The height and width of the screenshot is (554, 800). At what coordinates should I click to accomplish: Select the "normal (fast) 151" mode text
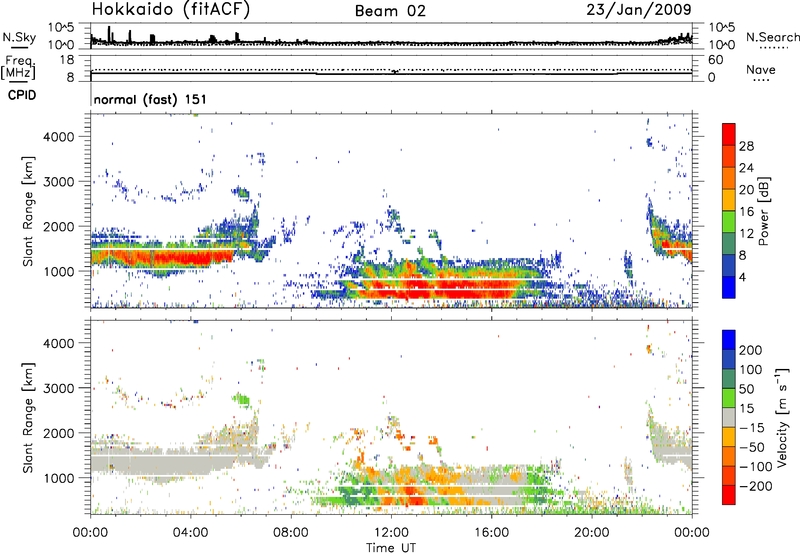[151, 99]
